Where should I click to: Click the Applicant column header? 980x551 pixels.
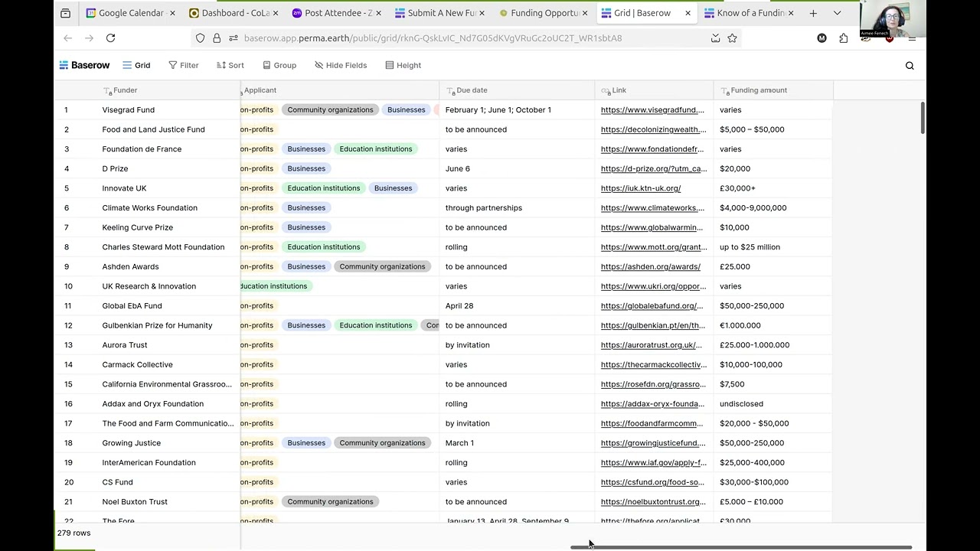pos(339,90)
